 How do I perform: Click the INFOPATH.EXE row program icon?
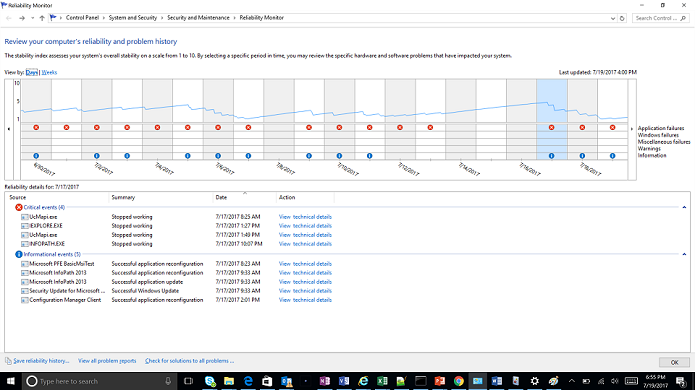point(25,244)
